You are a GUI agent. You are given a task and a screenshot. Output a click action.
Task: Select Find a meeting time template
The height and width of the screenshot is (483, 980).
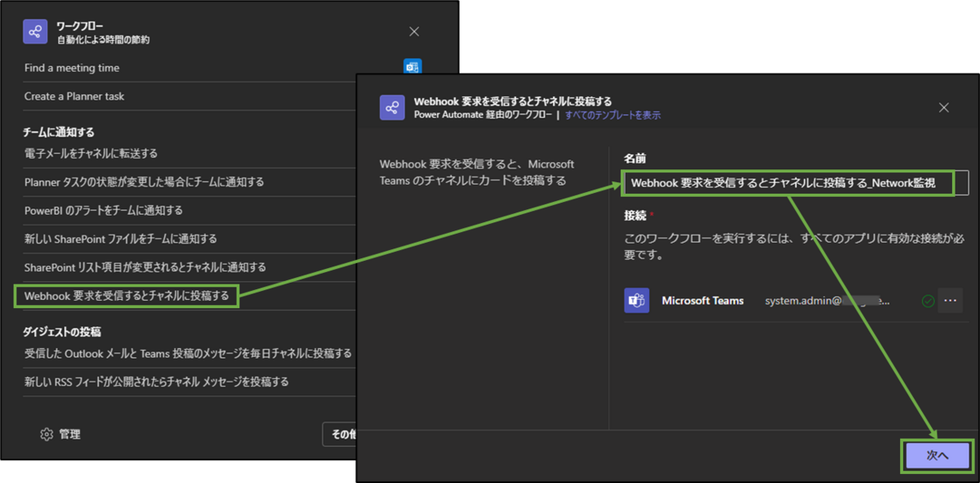72,68
